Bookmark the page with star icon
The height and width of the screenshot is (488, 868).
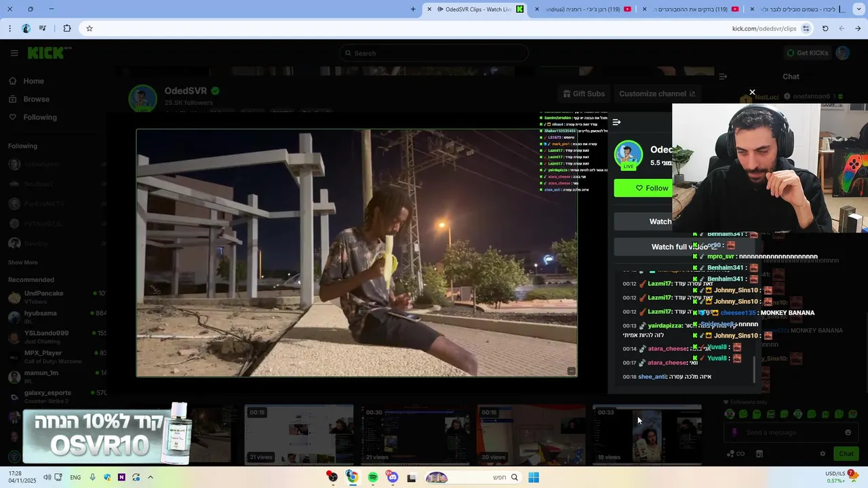pyautogui.click(x=89, y=28)
